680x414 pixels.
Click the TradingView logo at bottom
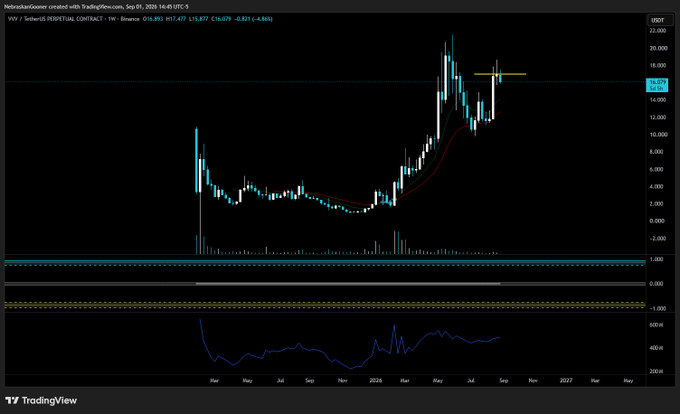tap(41, 401)
